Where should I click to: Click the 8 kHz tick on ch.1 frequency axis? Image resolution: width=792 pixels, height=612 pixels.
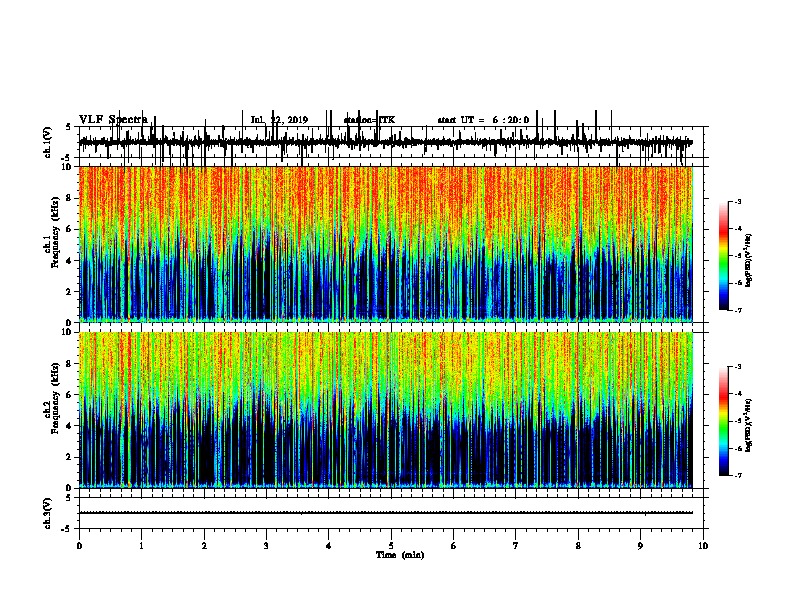[x=70, y=198]
